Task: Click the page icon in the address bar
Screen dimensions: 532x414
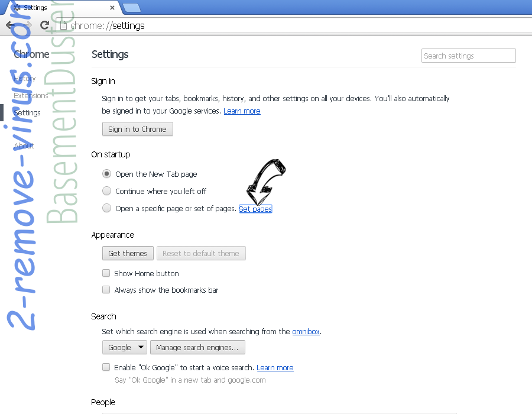Action: (x=63, y=25)
